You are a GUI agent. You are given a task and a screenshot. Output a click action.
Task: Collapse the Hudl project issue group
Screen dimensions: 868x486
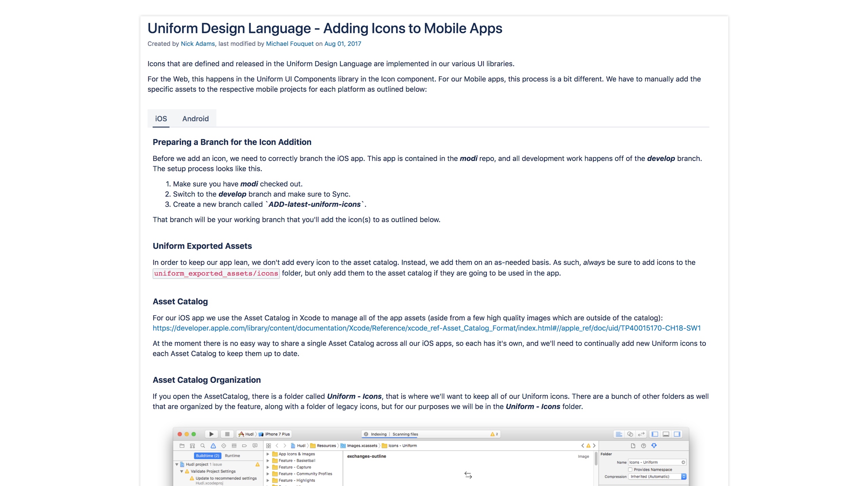[x=177, y=465]
